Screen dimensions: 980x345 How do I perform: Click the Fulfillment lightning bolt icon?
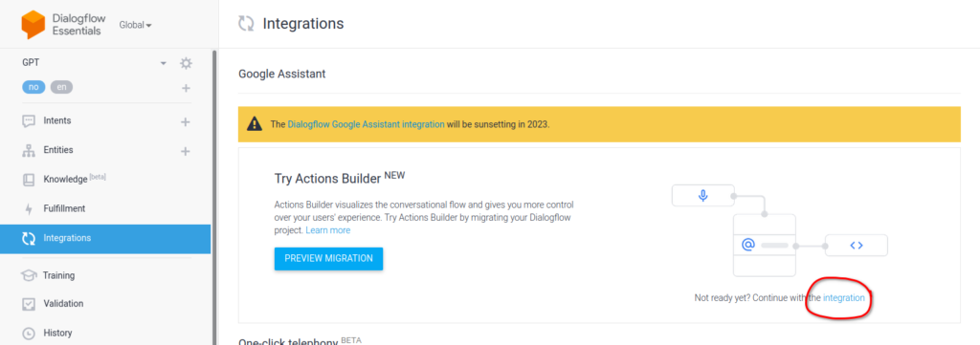pos(29,209)
